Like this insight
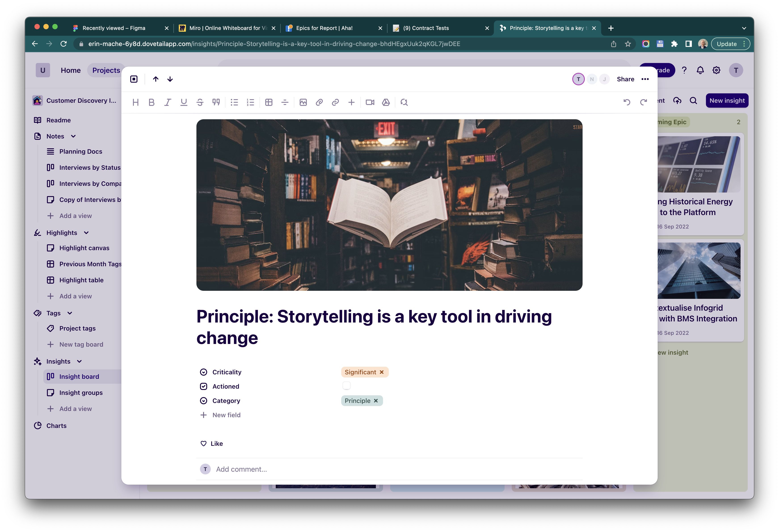Viewport: 779px width, 532px height. tap(211, 444)
